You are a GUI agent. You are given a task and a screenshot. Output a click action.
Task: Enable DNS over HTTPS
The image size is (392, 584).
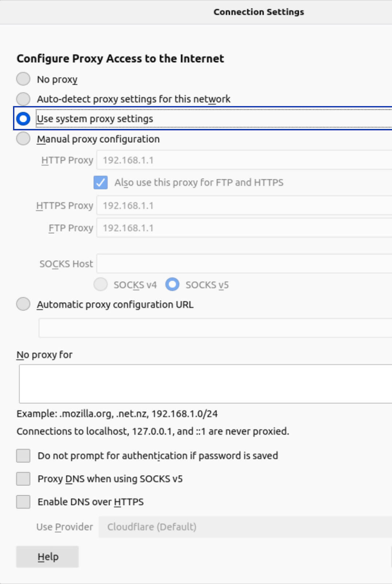23,502
